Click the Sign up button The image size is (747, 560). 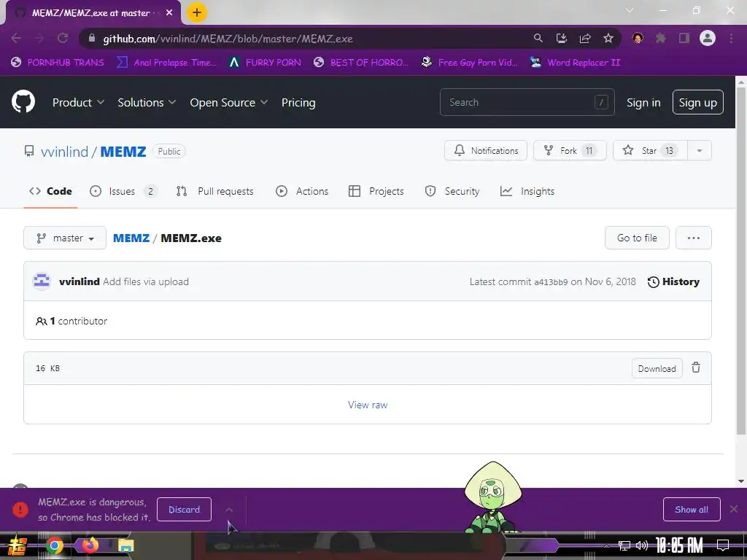coord(697,102)
